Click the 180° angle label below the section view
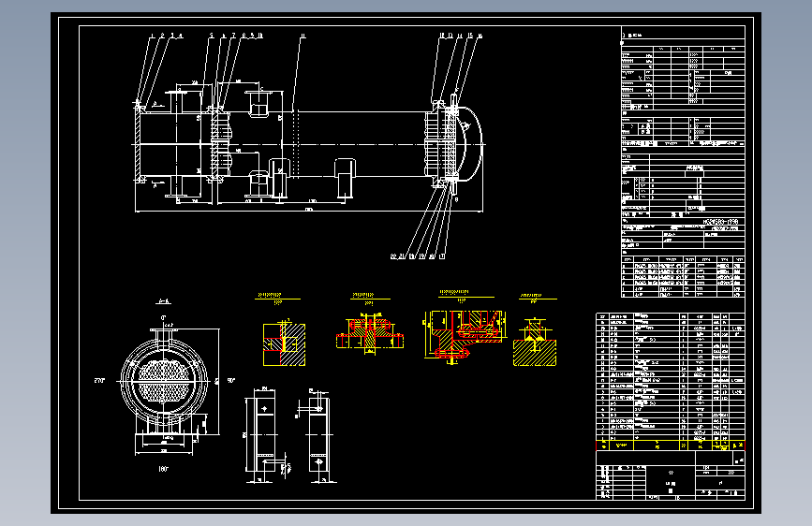The height and width of the screenshot is (526, 812). 163,469
